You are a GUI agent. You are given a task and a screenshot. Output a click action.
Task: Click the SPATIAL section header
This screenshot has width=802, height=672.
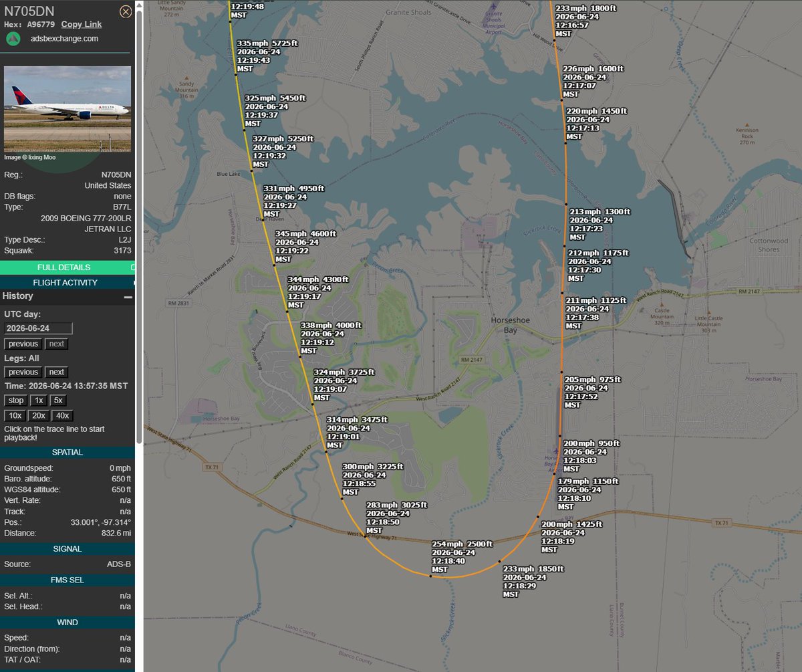pos(68,452)
